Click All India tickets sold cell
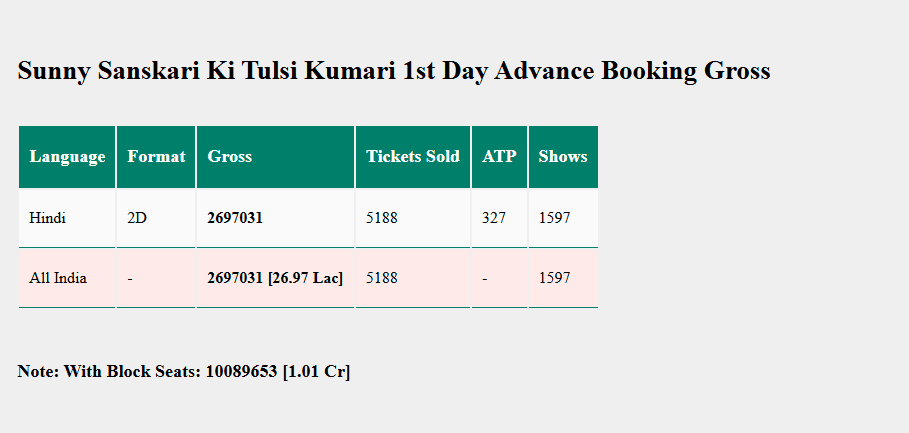Image resolution: width=909 pixels, height=433 pixels. [x=382, y=278]
